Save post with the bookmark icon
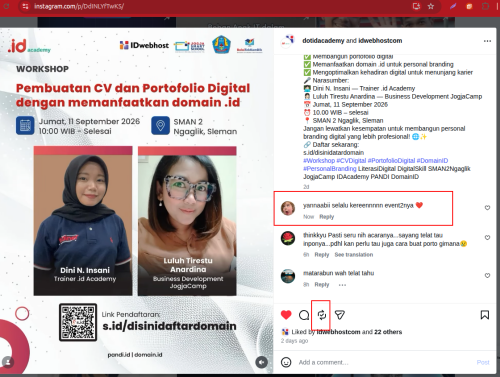The height and width of the screenshot is (377, 500). pos(485,315)
